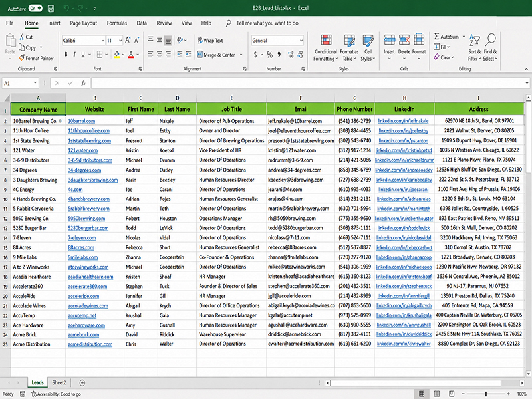Click the Copy button

tap(27, 47)
